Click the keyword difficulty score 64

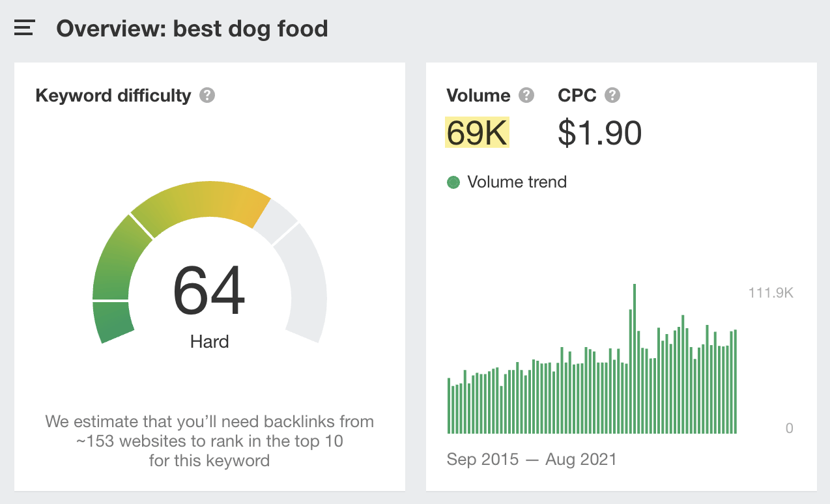pos(209,291)
